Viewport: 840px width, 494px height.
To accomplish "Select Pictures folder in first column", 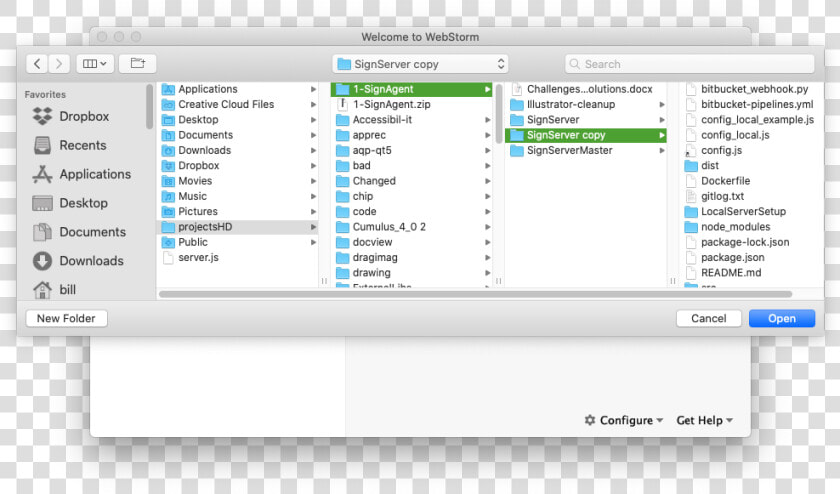I will 238,212.
